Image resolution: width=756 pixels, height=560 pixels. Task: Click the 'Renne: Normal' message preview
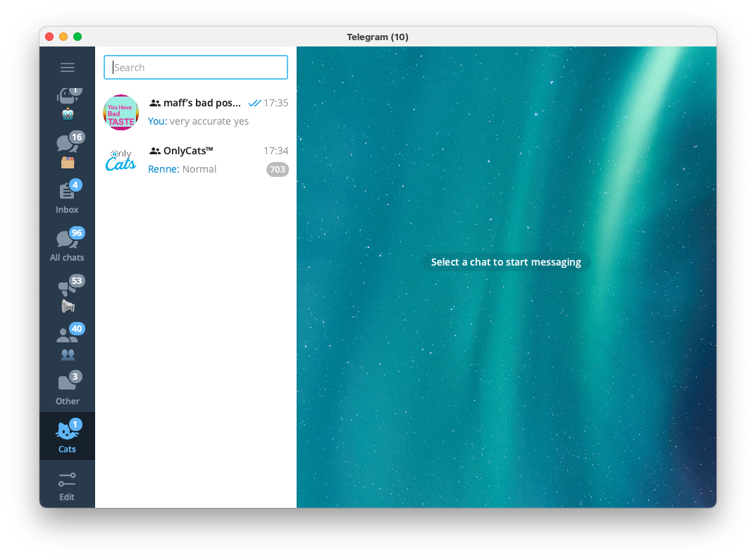[x=182, y=169]
